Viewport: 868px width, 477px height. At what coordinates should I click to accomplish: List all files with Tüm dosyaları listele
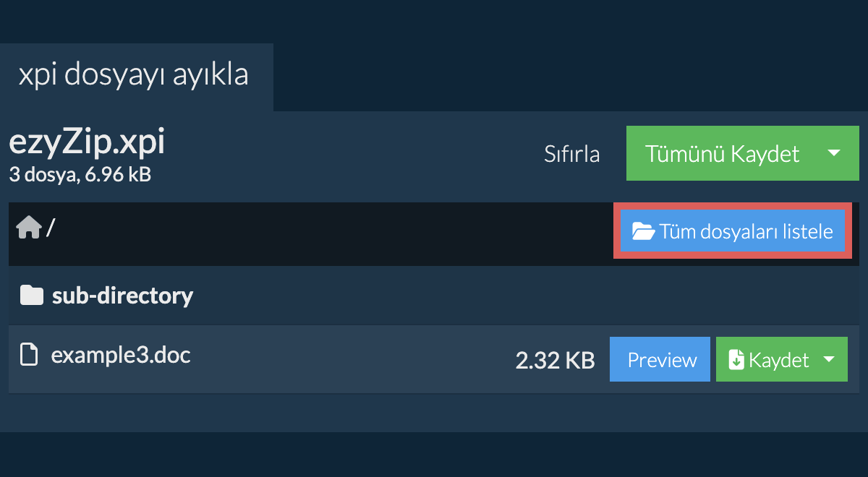733,231
